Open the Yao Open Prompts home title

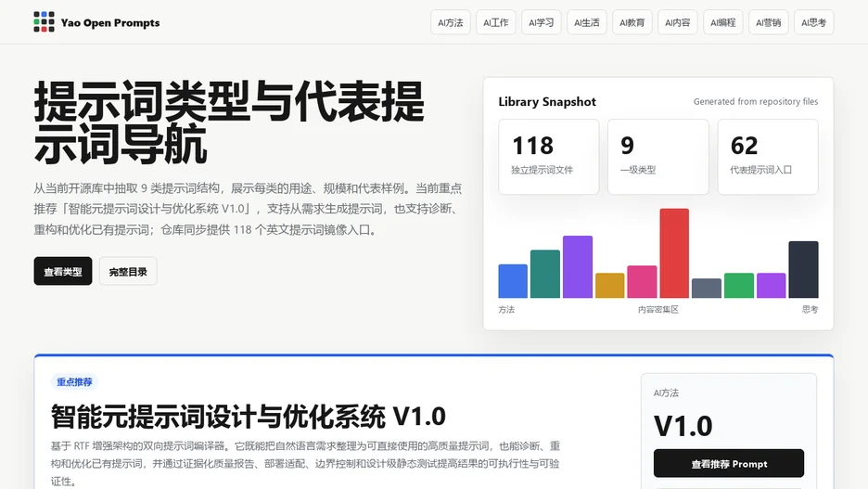click(110, 22)
